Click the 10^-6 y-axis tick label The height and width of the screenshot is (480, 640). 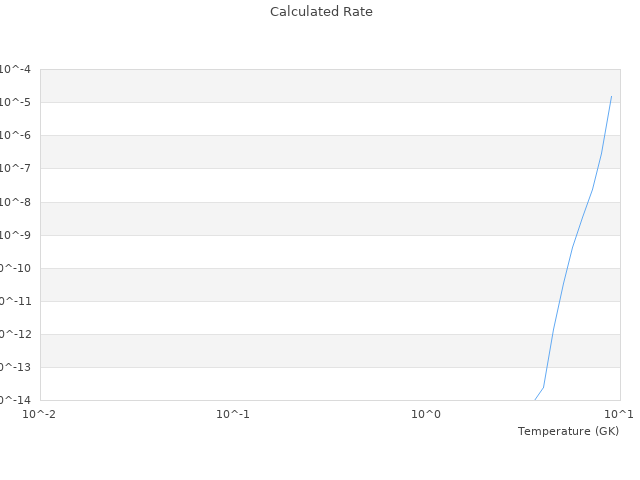(16, 135)
